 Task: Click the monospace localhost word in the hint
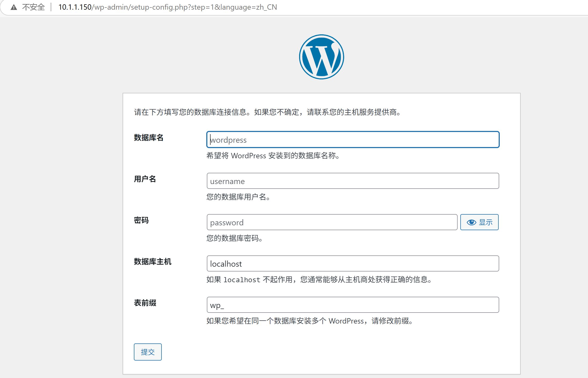[x=242, y=280]
